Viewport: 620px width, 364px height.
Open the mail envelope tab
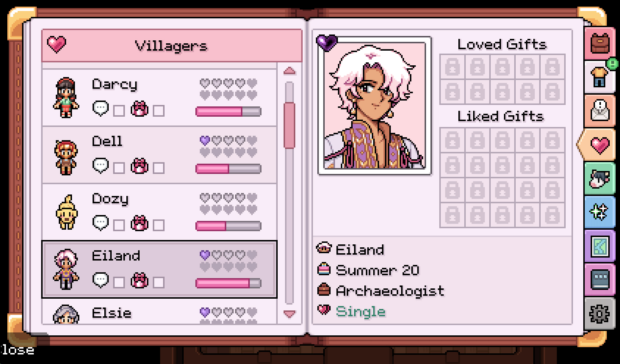[600, 111]
